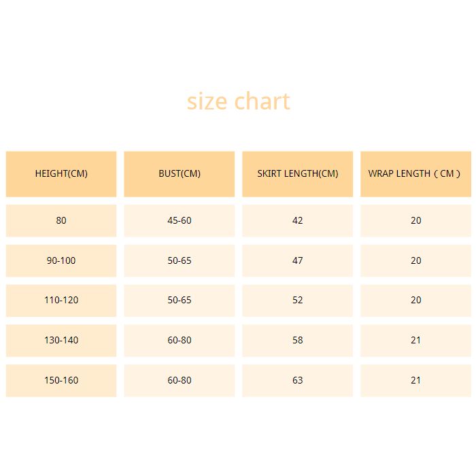
Task: Click wrap length 20 in the 80 row
Action: click(415, 221)
